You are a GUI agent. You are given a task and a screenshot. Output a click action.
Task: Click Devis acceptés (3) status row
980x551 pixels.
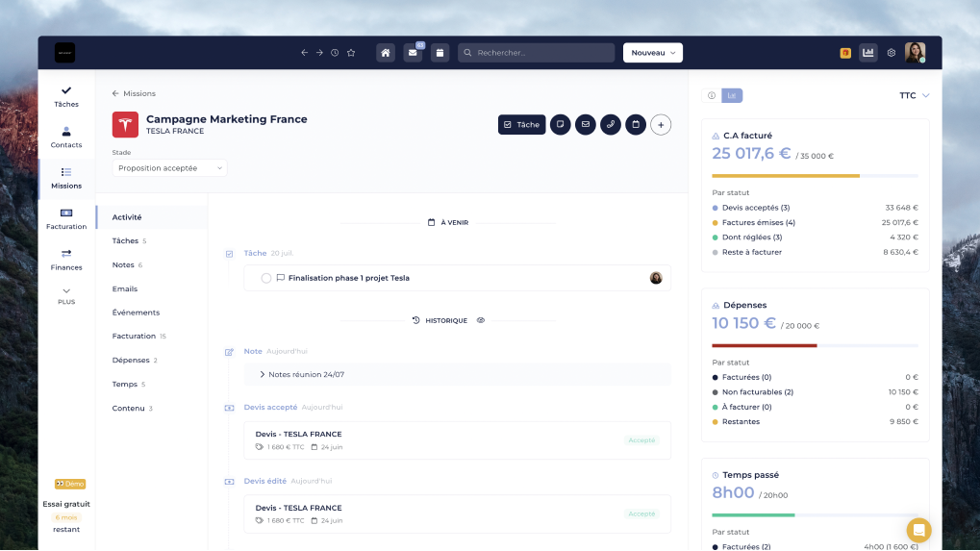tap(815, 208)
